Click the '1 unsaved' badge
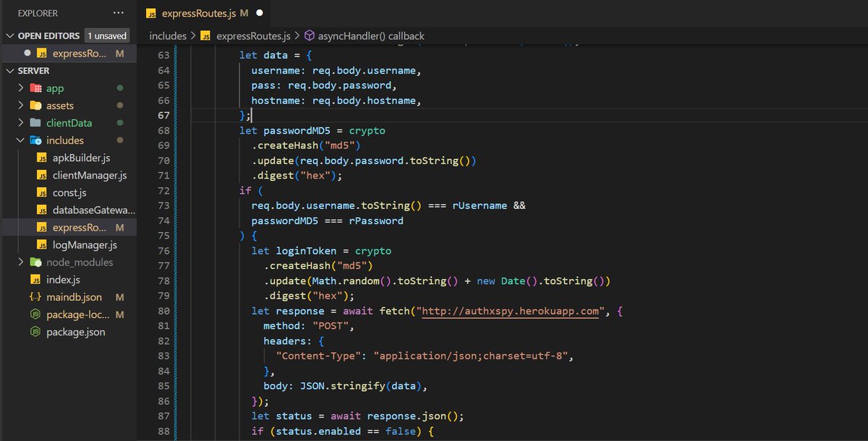 107,35
